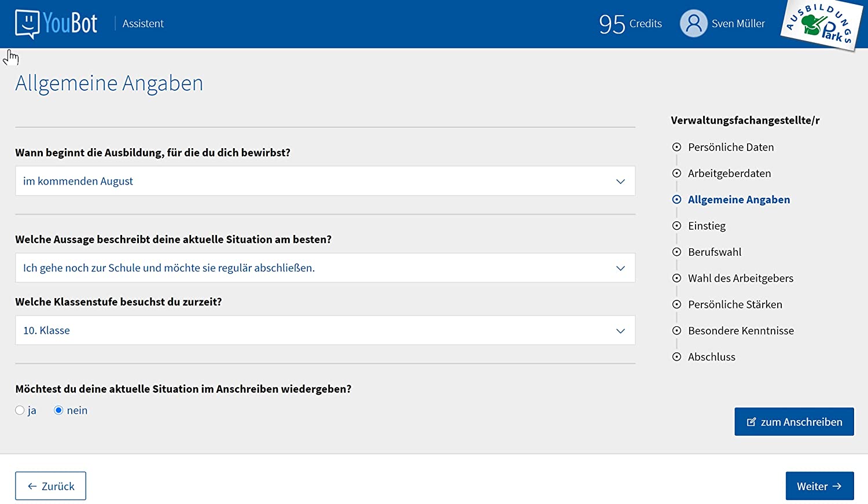Click the Verwaltungsfachangestellte/r heading
Viewport: 868px width, 504px height.
tap(745, 120)
